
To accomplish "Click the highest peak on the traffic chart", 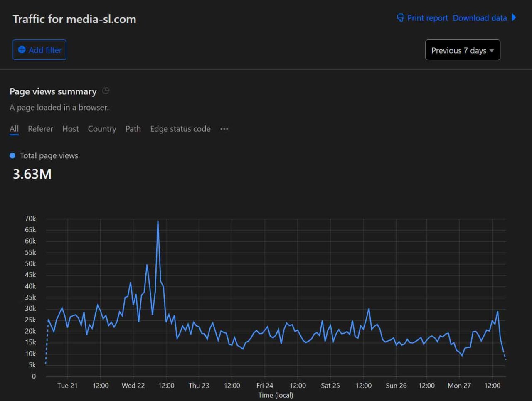I will click(x=158, y=221).
